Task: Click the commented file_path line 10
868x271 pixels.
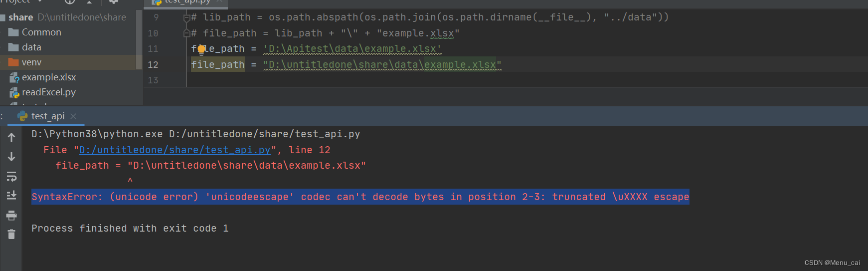Action: pos(325,33)
